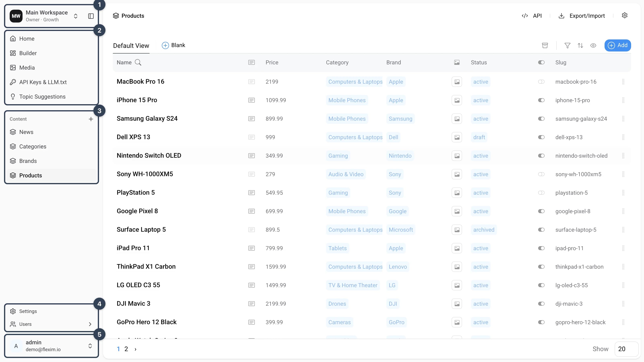Toggle DJI Mavic 3 switch
Screen dimensions: 644x362
click(541, 303)
